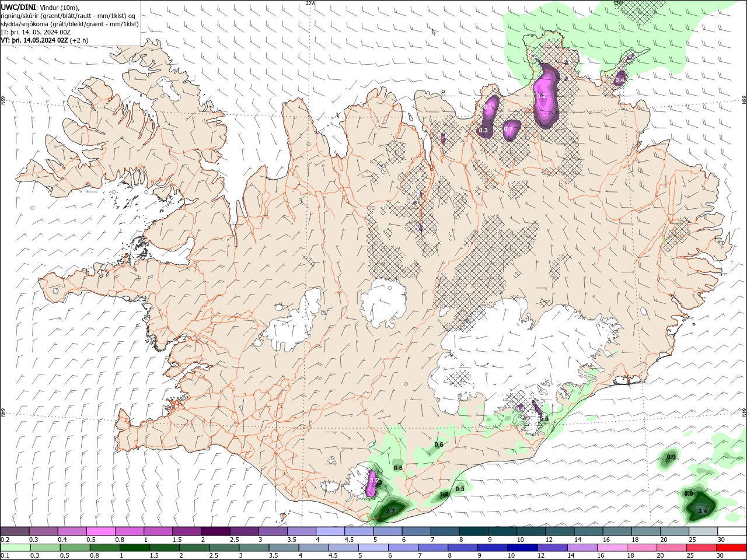
Task: Click the "2.7" rain value on the south coast
Action: 391,511
